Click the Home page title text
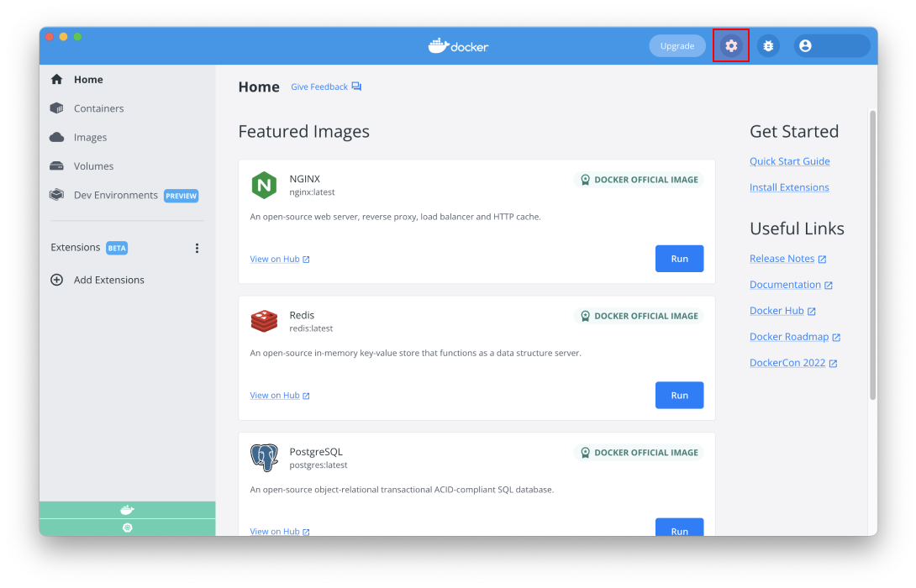 259,87
